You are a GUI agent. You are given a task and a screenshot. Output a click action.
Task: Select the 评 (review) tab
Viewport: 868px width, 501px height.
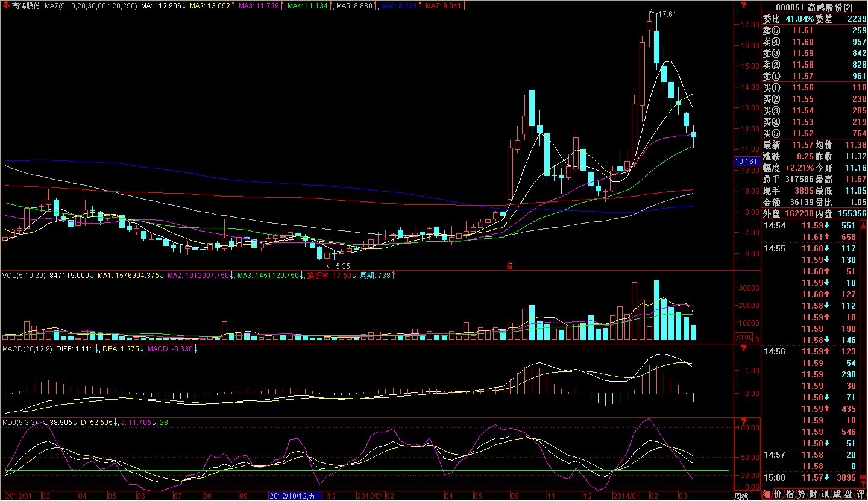[x=860, y=494]
